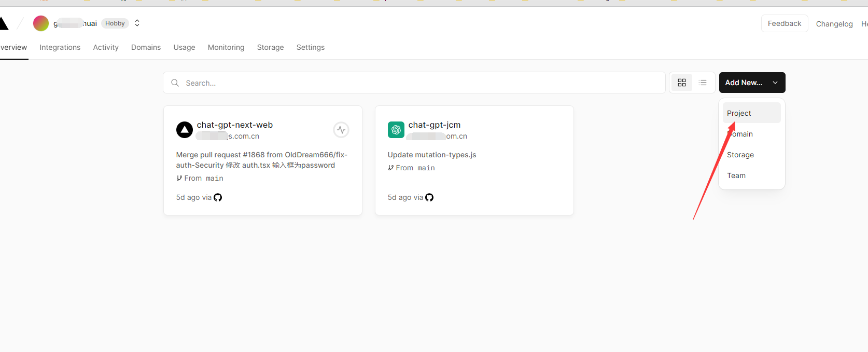Image resolution: width=868 pixels, height=352 pixels.
Task: Switch to the Overview tab
Action: pyautogui.click(x=13, y=47)
